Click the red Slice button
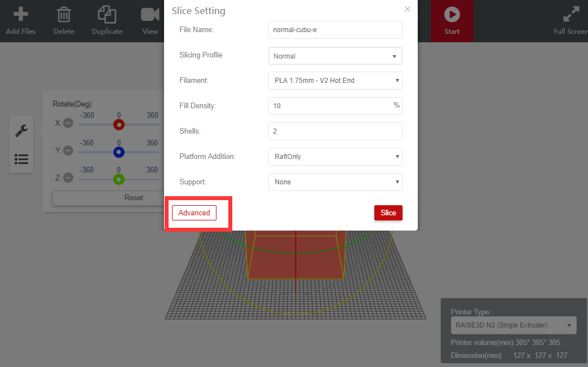Screen dimensions: 588x367 tap(388, 213)
